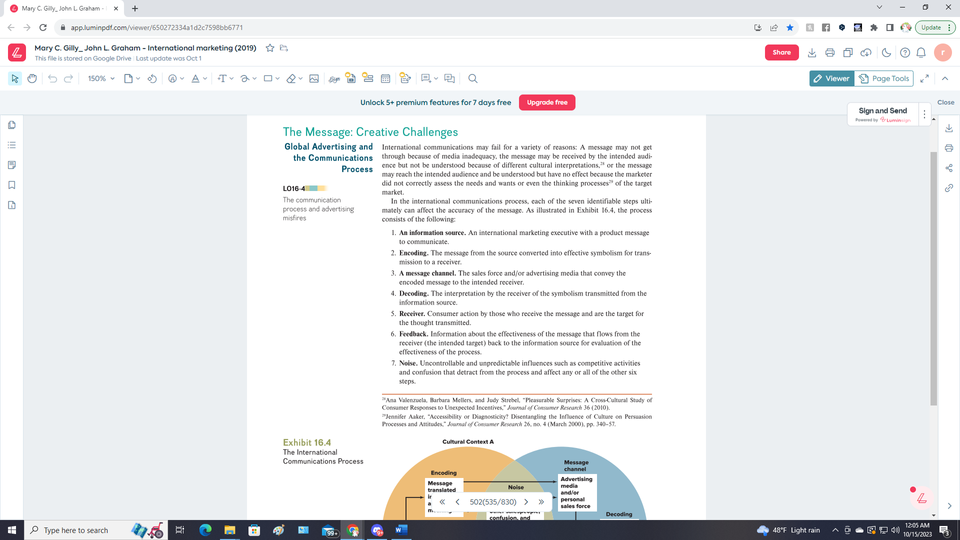Image resolution: width=960 pixels, height=540 pixels.
Task: Open the 150% zoom level dropdown
Action: pyautogui.click(x=101, y=78)
